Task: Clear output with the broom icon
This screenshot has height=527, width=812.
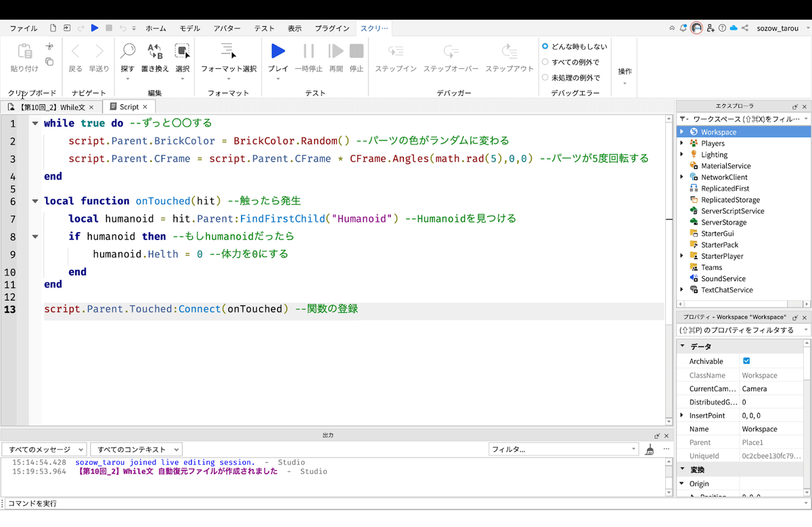Action: point(650,449)
